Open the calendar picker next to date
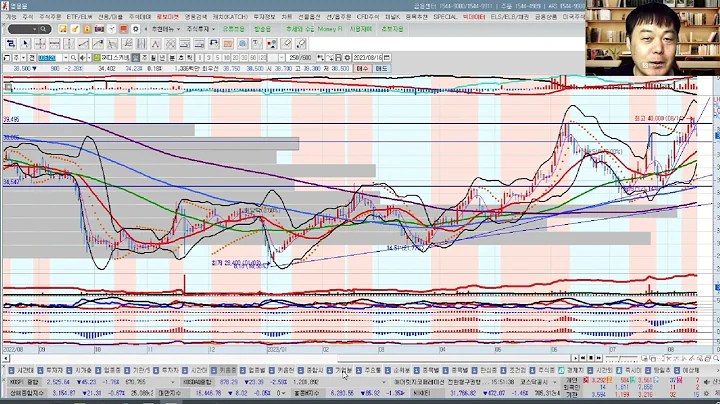 [387, 57]
